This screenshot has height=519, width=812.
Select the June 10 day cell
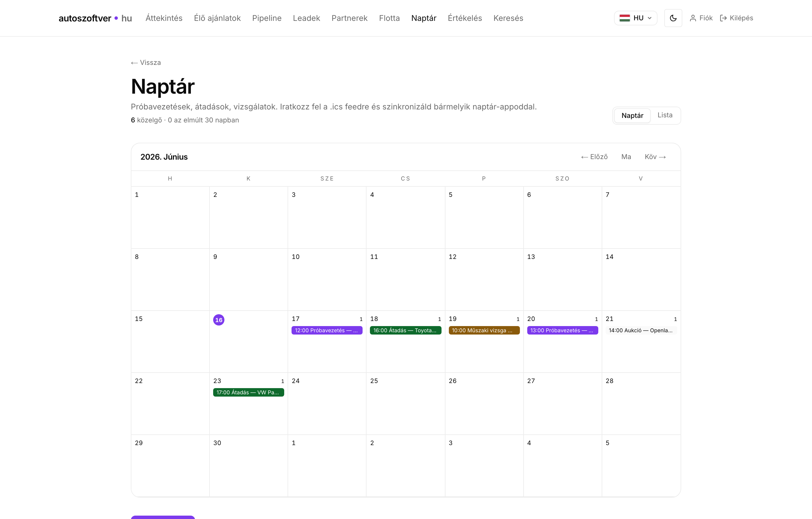point(327,280)
